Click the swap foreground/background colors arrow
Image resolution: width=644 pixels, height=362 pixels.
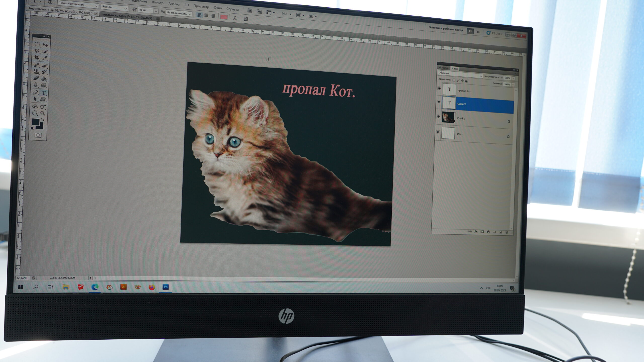[43, 120]
